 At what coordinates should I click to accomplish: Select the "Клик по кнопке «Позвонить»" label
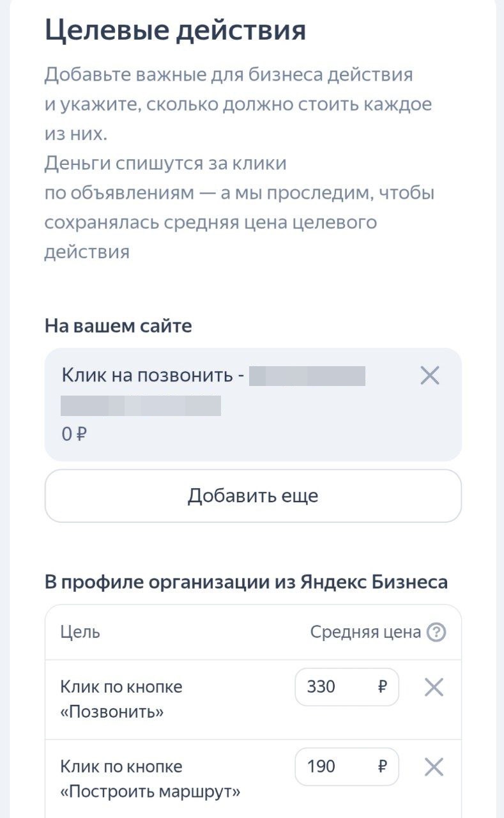(x=121, y=698)
